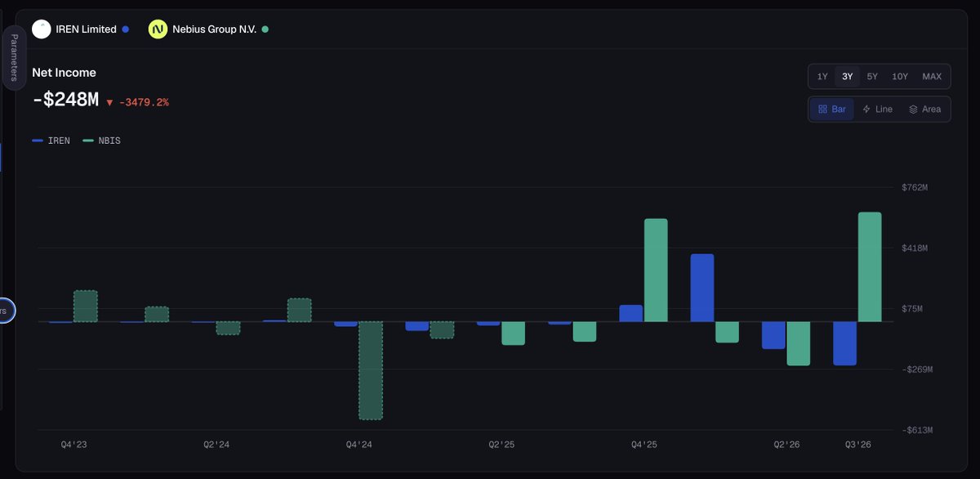The height and width of the screenshot is (479, 980).
Task: Select the 3Y time range
Action: coord(848,77)
